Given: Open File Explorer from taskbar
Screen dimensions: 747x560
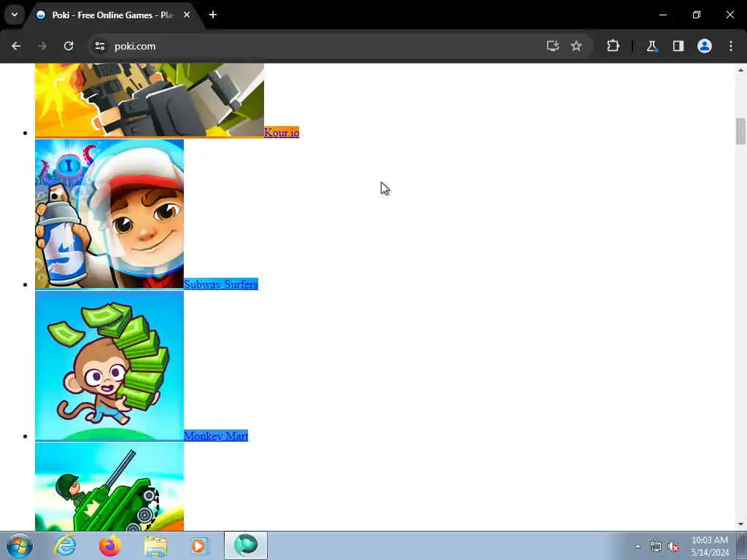Looking at the screenshot, I should click(x=155, y=545).
